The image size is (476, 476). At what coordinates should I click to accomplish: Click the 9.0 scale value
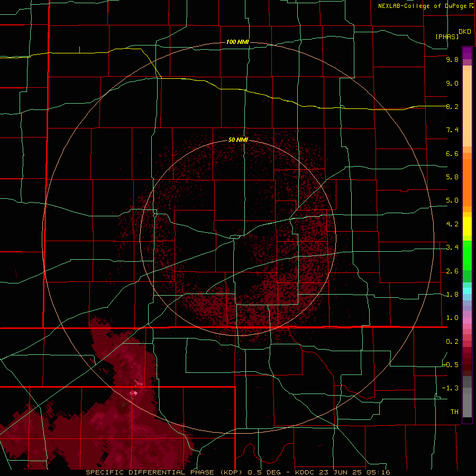(452, 83)
